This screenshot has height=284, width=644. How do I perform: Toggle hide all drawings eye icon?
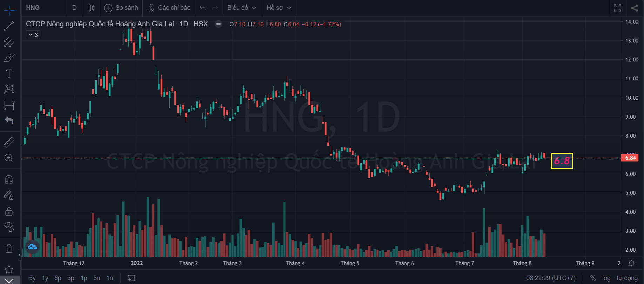(x=9, y=226)
